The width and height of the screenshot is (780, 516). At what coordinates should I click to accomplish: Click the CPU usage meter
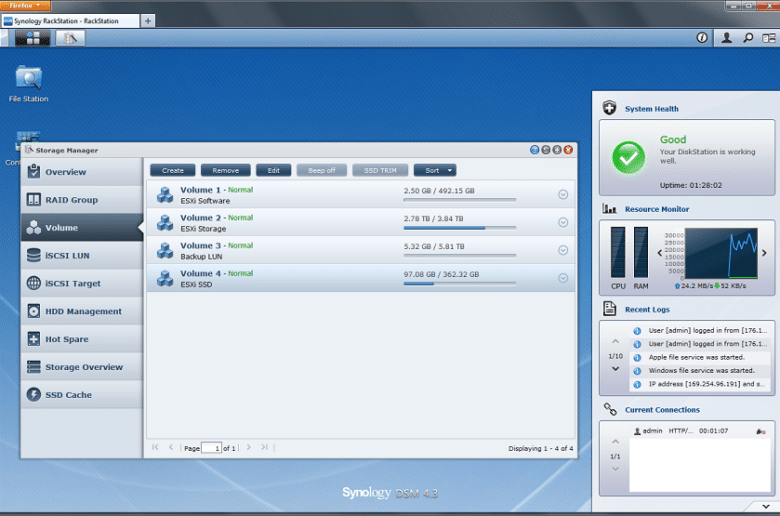pos(618,252)
